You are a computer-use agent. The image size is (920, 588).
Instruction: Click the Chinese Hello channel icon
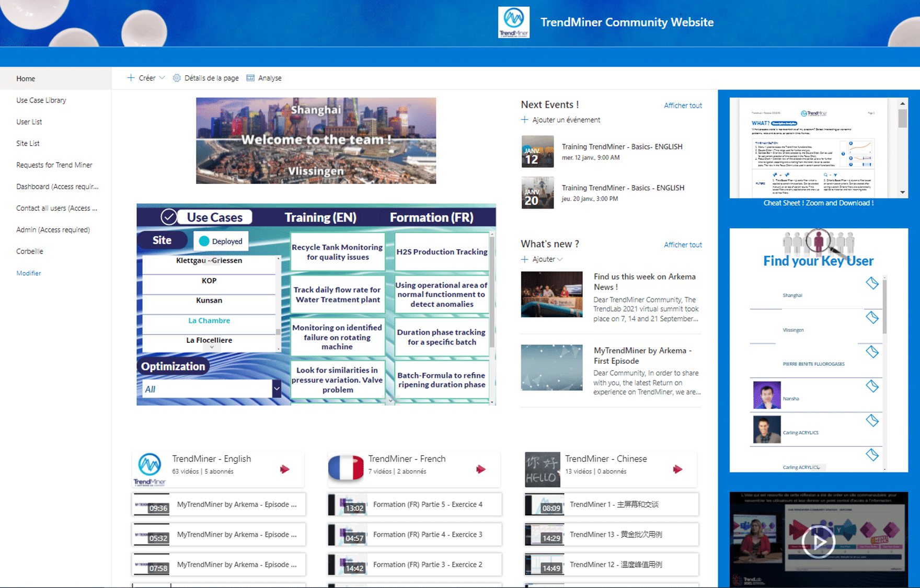click(x=542, y=469)
